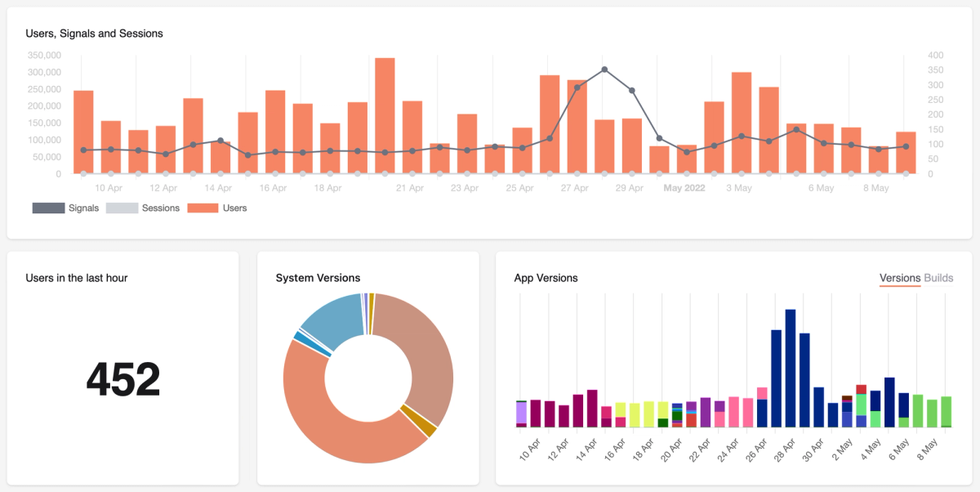Screen dimensions: 980x492
Task: Click the May 2022 axis label
Action: (684, 187)
